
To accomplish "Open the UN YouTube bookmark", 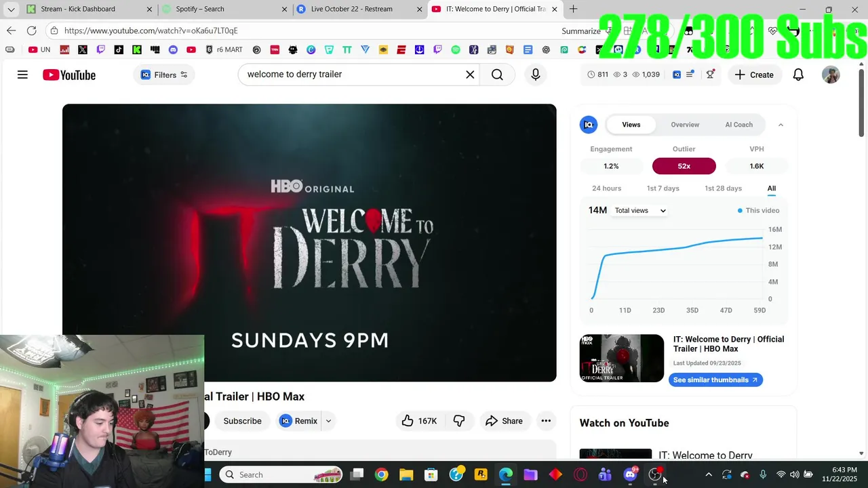I will pyautogui.click(x=39, y=49).
